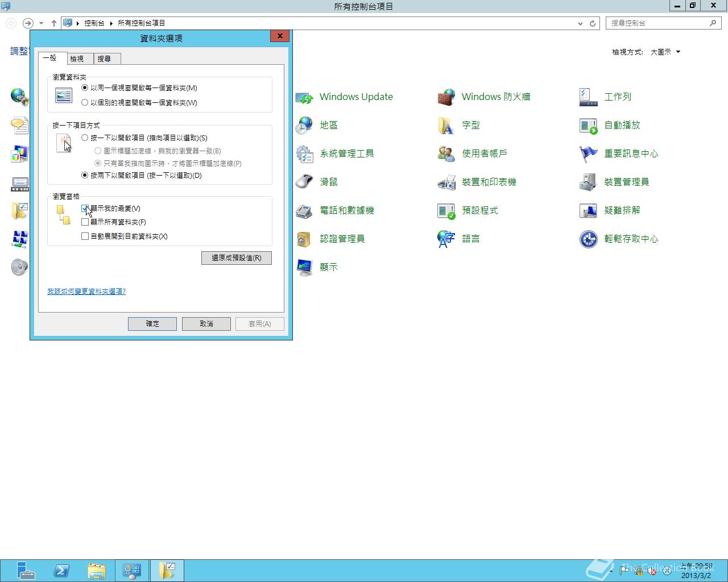Screen dimensions: 728x582
Task: Open the 顯示 monitor icon
Action: (x=304, y=268)
